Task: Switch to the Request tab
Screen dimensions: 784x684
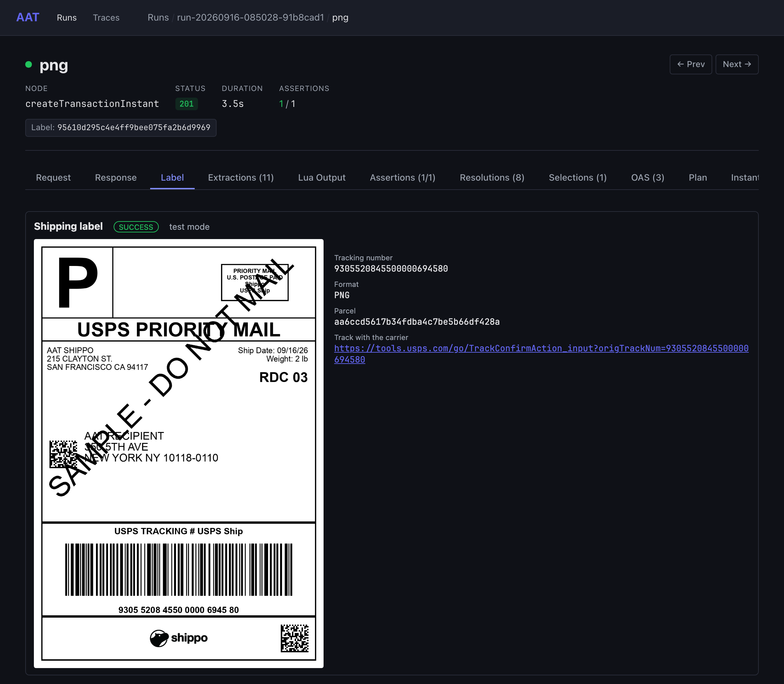Action: click(53, 178)
